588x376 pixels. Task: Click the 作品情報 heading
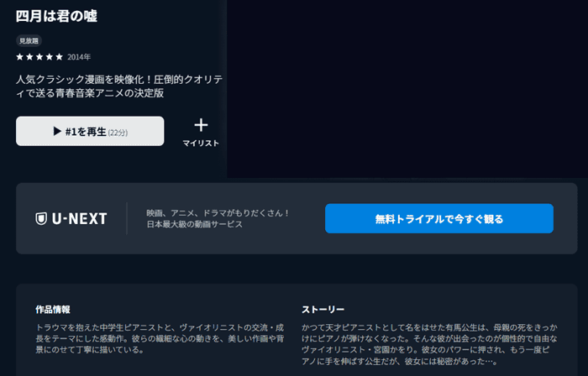(x=53, y=310)
